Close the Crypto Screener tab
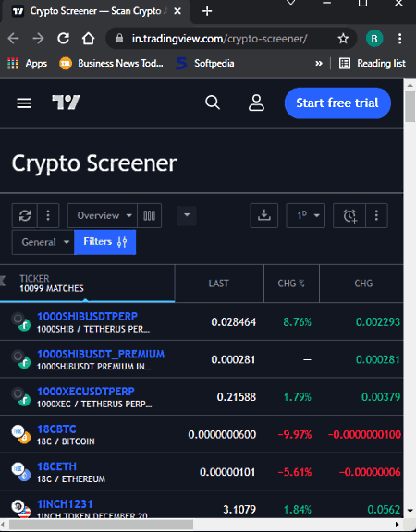This screenshot has height=532, width=416. tap(177, 11)
